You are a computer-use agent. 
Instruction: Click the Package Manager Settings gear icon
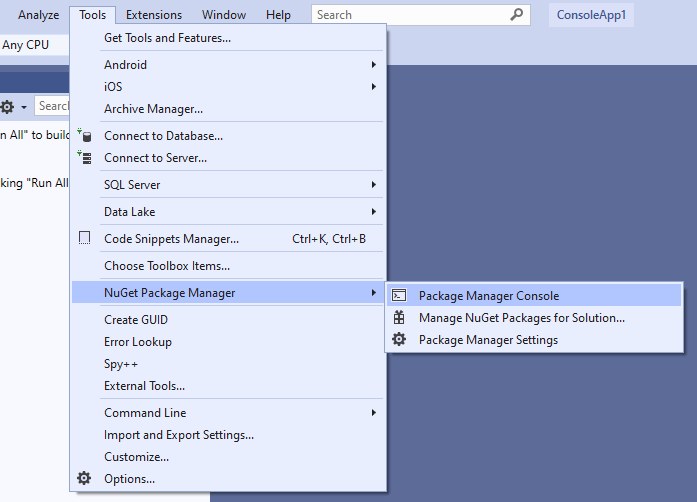tap(399, 339)
